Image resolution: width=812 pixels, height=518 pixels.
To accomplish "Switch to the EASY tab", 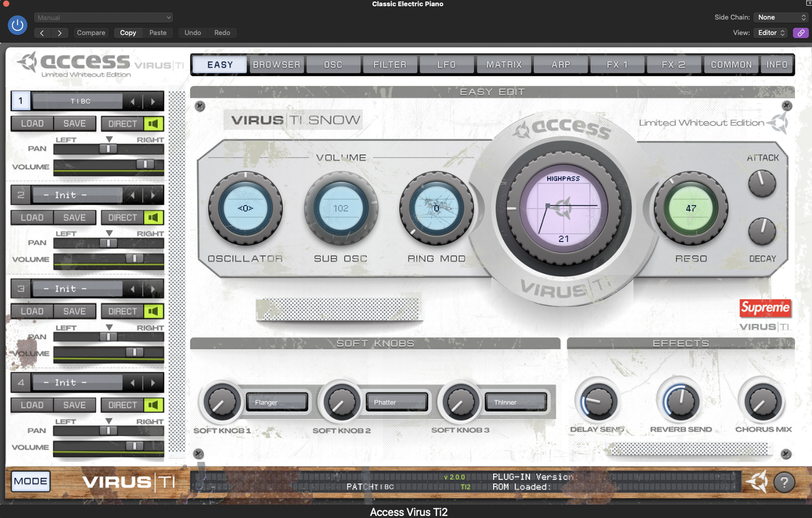I will coord(220,65).
